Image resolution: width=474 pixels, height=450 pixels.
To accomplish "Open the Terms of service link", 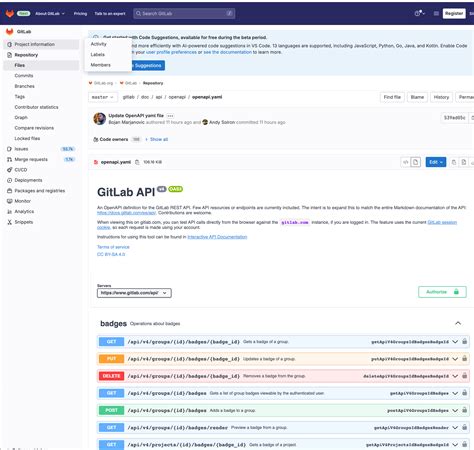I will pos(113,247).
